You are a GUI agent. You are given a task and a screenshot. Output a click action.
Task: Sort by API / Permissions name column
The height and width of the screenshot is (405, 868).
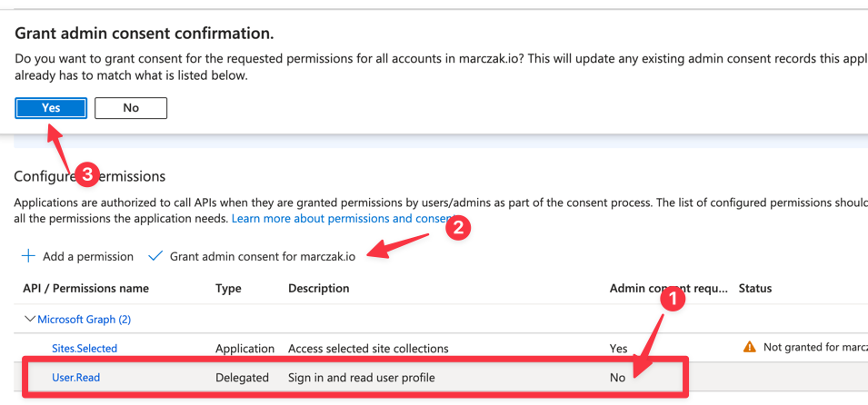pyautogui.click(x=85, y=288)
